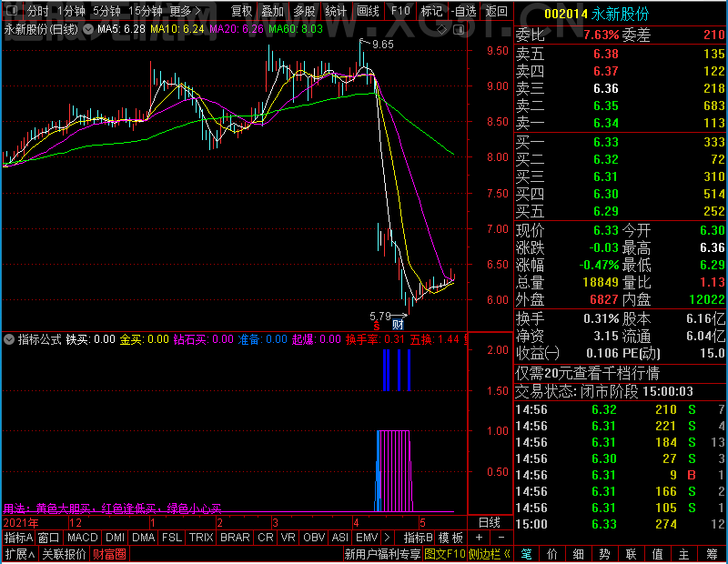Viewport: 728px width, 564px height.
Task: Switch indicator to OBV
Action: tap(314, 538)
